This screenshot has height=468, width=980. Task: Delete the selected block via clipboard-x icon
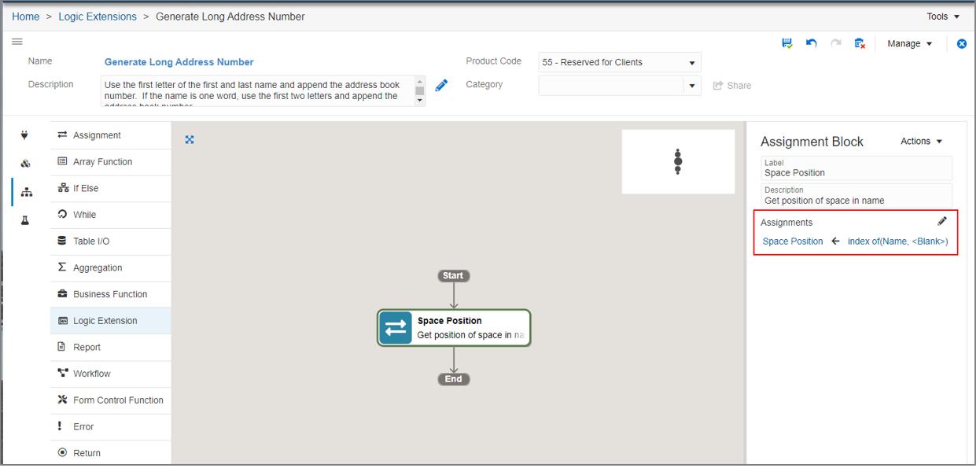[x=860, y=43]
